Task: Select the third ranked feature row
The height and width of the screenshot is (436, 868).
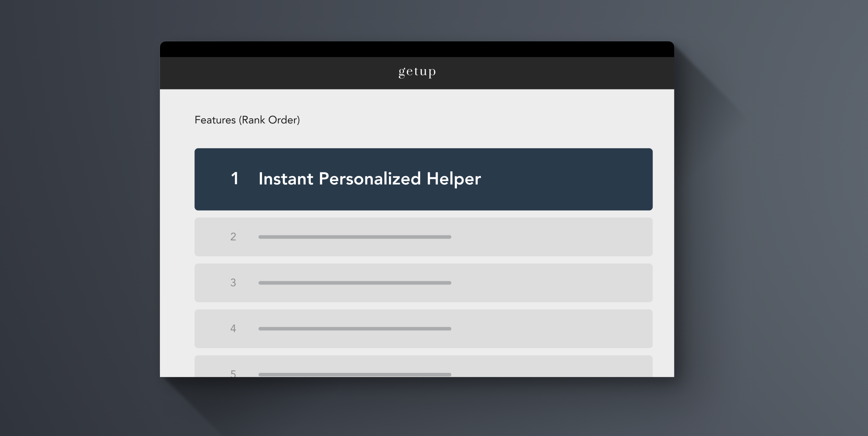Action: coord(423,283)
